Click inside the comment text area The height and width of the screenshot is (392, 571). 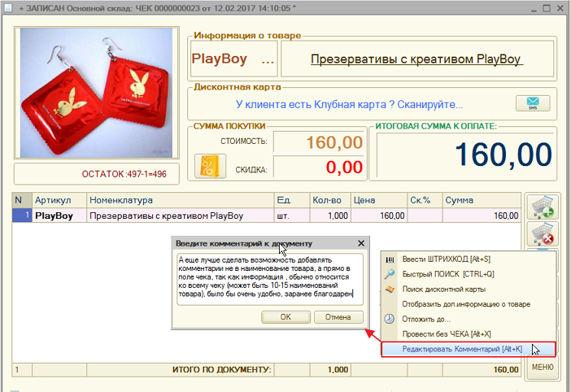[x=270, y=279]
